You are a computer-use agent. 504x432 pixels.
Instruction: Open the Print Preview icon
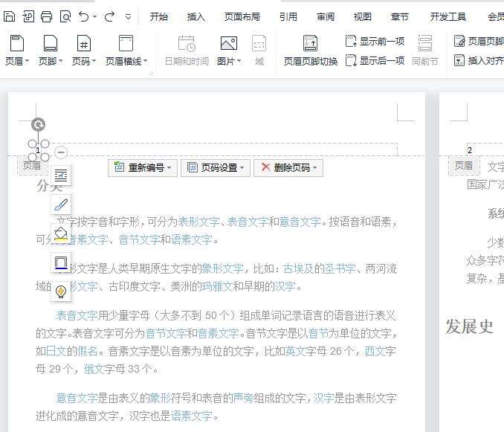[65, 16]
